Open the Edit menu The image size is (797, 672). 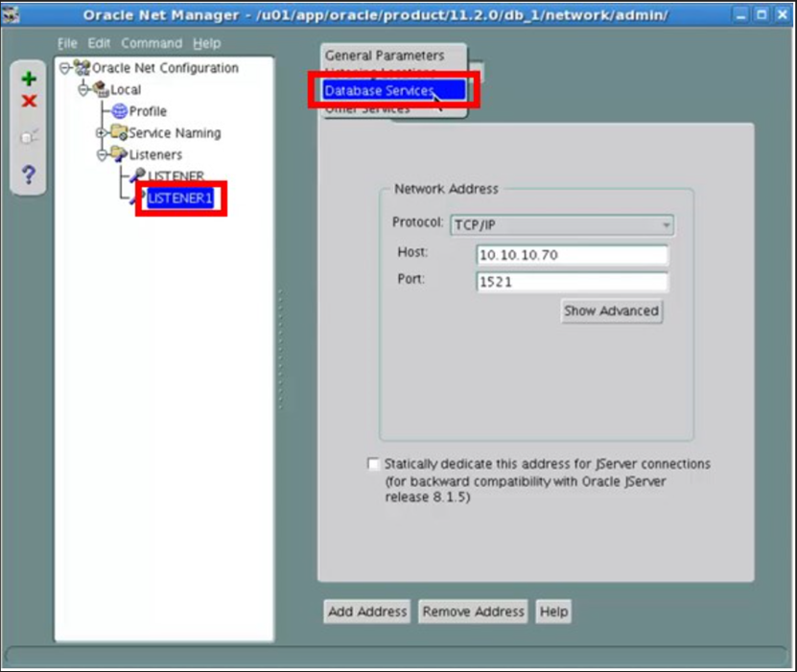coord(99,44)
